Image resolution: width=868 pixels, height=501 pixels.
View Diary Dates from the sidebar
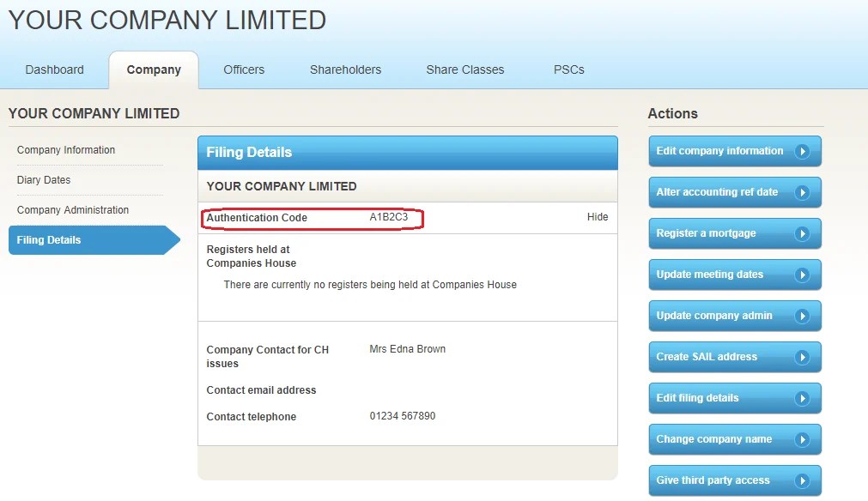click(44, 179)
